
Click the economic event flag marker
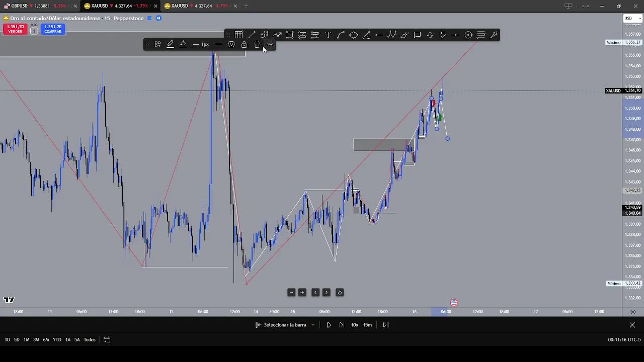point(454,303)
